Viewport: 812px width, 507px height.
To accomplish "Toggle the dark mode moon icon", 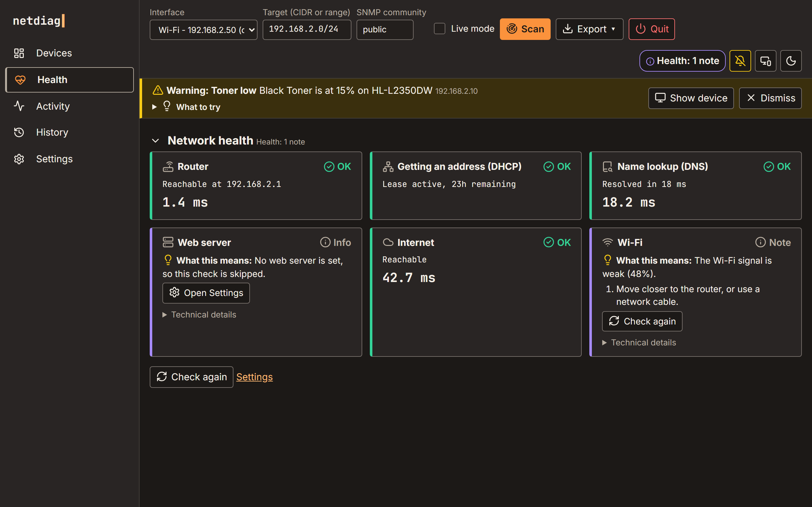I will [x=791, y=61].
